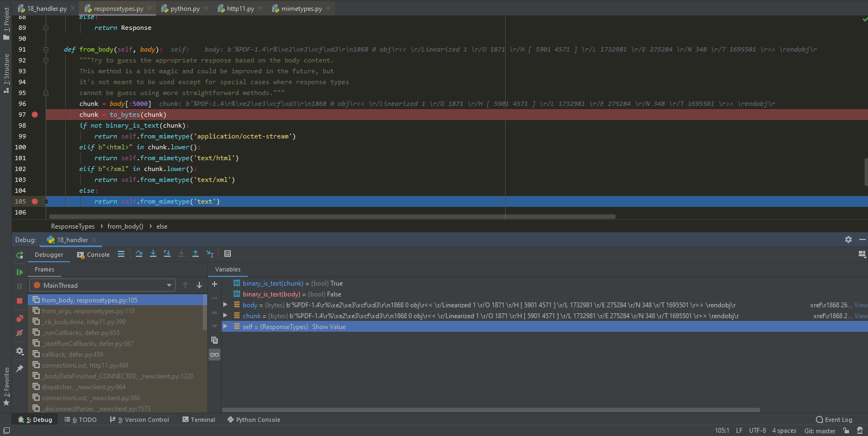This screenshot has height=436, width=868.
Task: Open the Favorites side panel
Action: pyautogui.click(x=6, y=387)
